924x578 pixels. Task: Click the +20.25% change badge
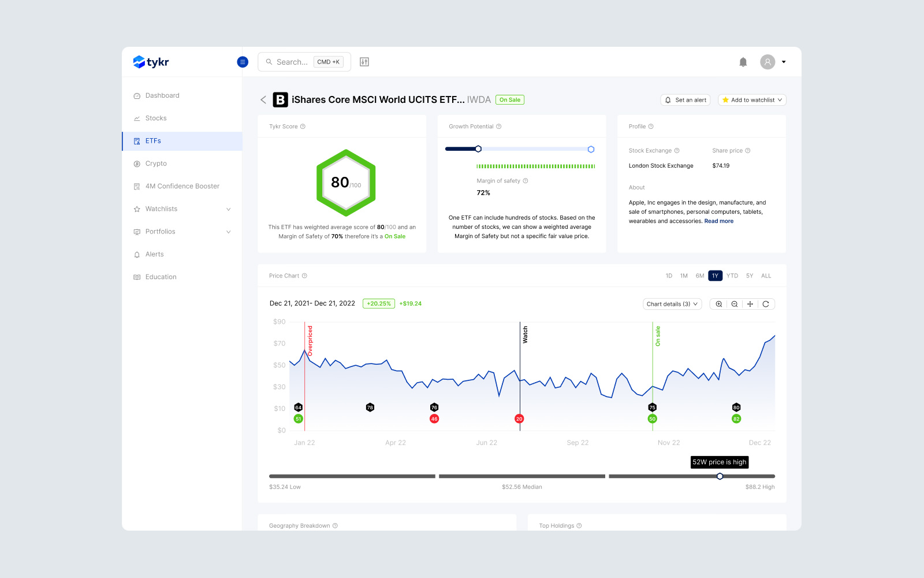pyautogui.click(x=379, y=303)
